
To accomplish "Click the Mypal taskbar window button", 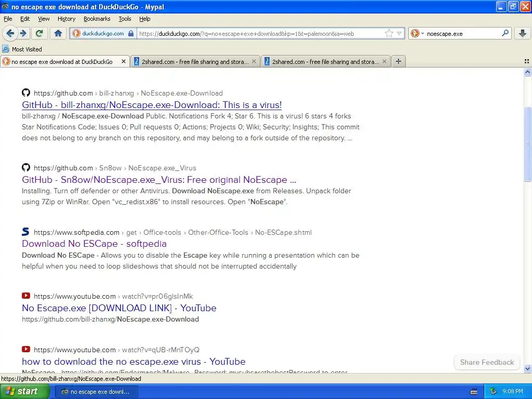I will point(96,392).
